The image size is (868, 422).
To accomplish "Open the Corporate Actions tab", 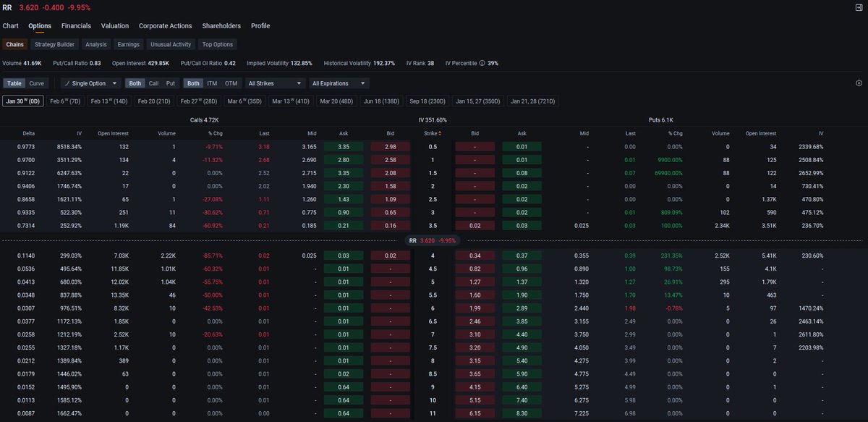I will click(x=166, y=26).
